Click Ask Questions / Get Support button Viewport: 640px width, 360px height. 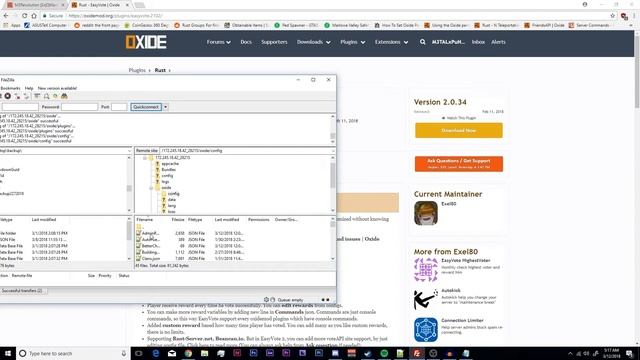(459, 164)
